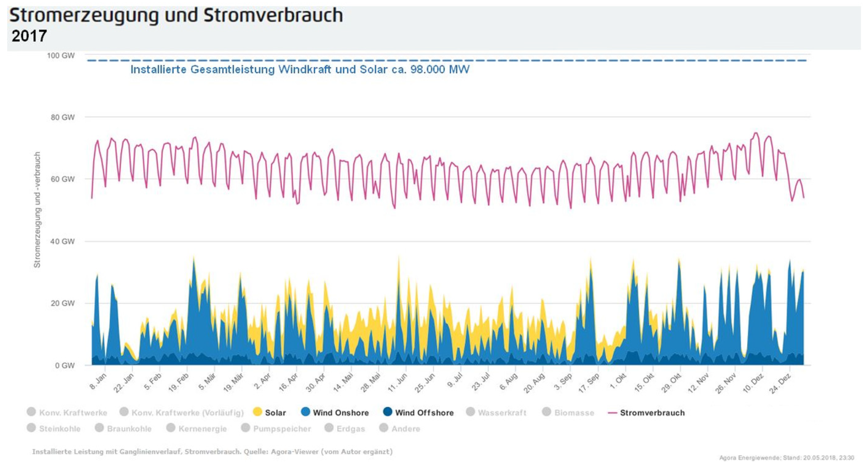Click the 100 GW y-axis label
This screenshot has width=868, height=469.
[61, 56]
